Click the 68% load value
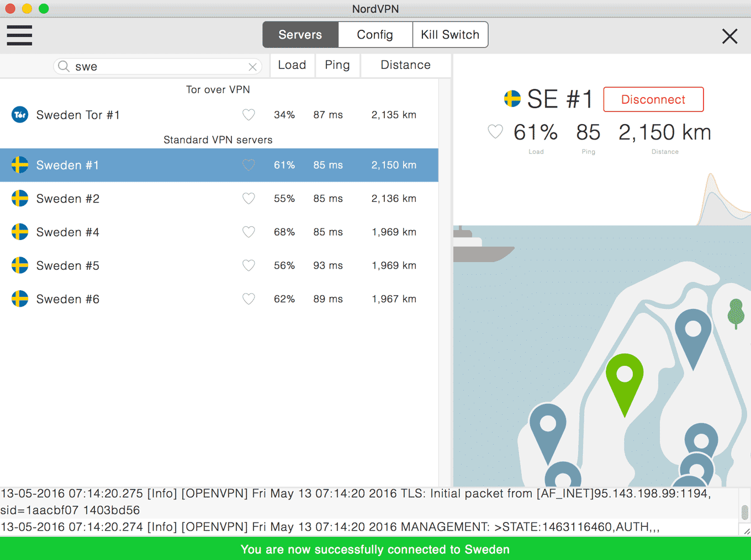751x560 pixels. 284,232
